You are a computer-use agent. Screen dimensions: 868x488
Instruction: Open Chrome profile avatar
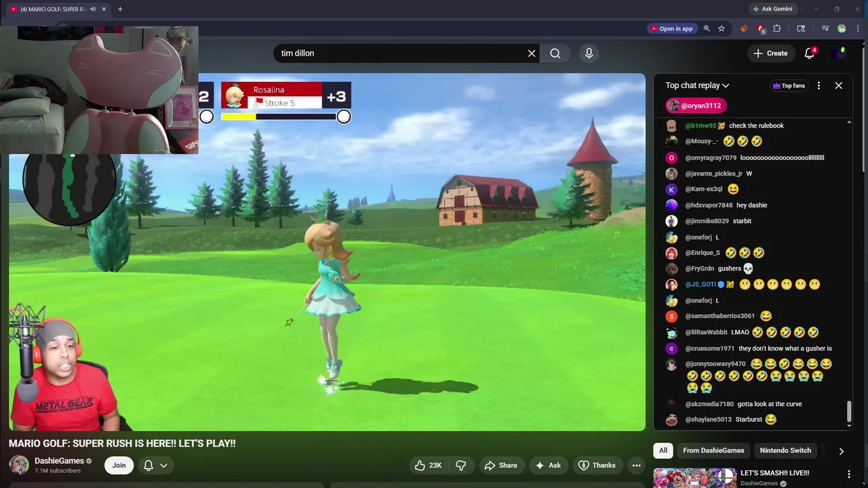coord(842,28)
